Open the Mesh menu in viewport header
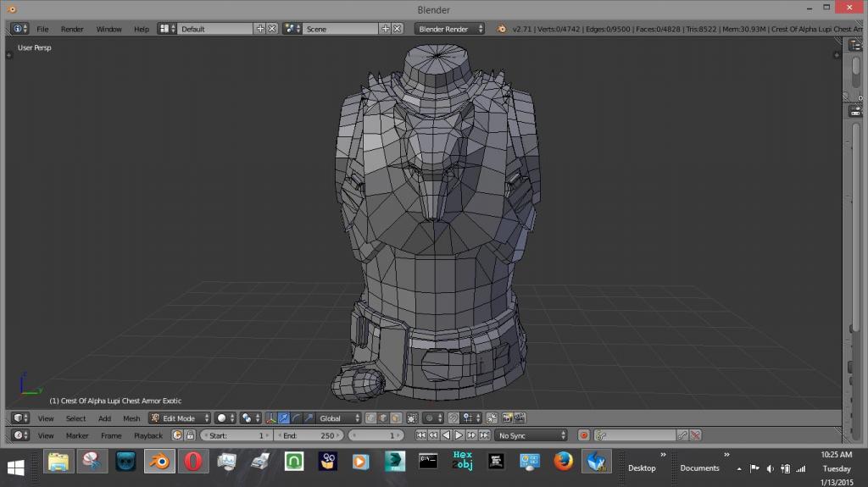This screenshot has height=487, width=868. click(x=131, y=418)
